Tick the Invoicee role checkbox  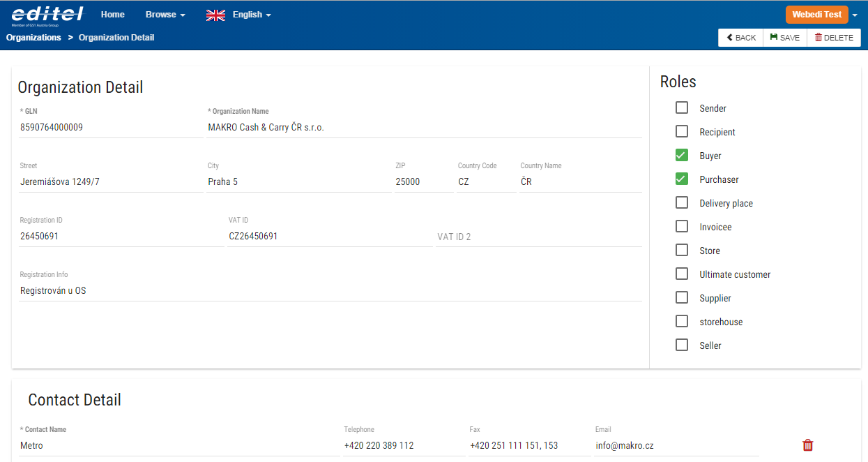(x=682, y=226)
